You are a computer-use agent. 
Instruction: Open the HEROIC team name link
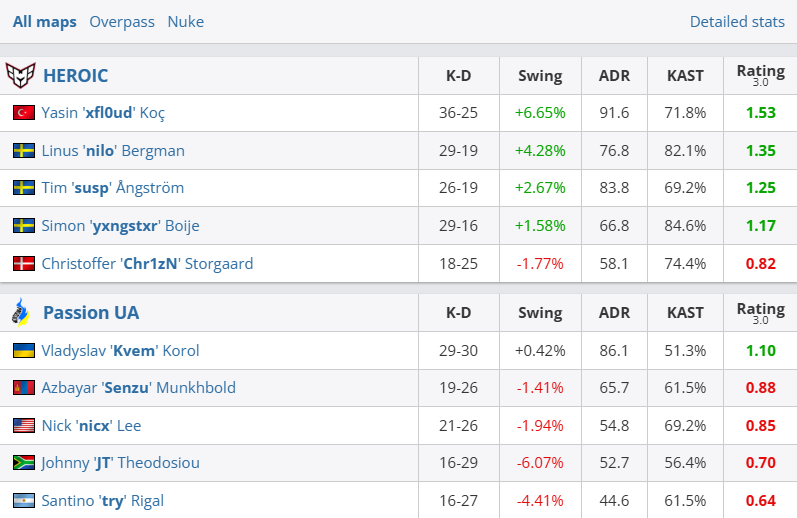pyautogui.click(x=76, y=75)
